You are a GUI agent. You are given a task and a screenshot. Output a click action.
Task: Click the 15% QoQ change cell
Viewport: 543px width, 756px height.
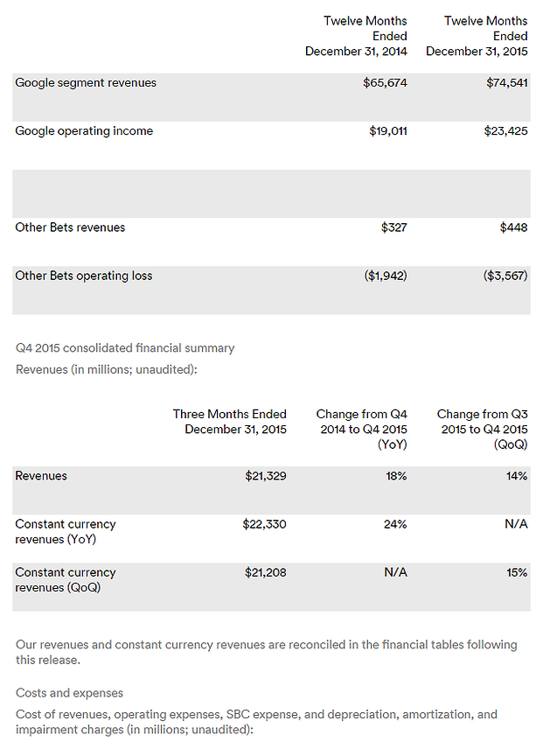click(x=516, y=572)
